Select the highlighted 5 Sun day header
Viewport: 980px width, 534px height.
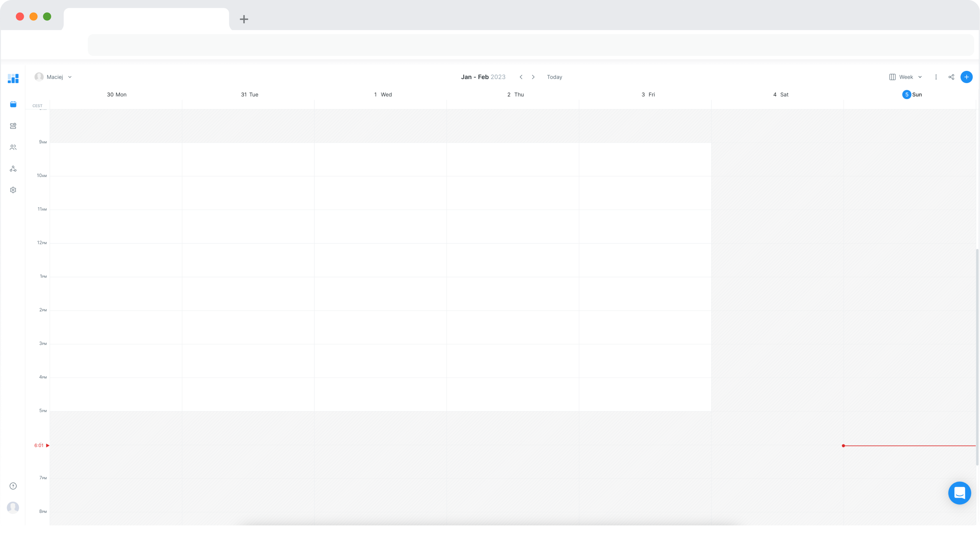point(912,95)
